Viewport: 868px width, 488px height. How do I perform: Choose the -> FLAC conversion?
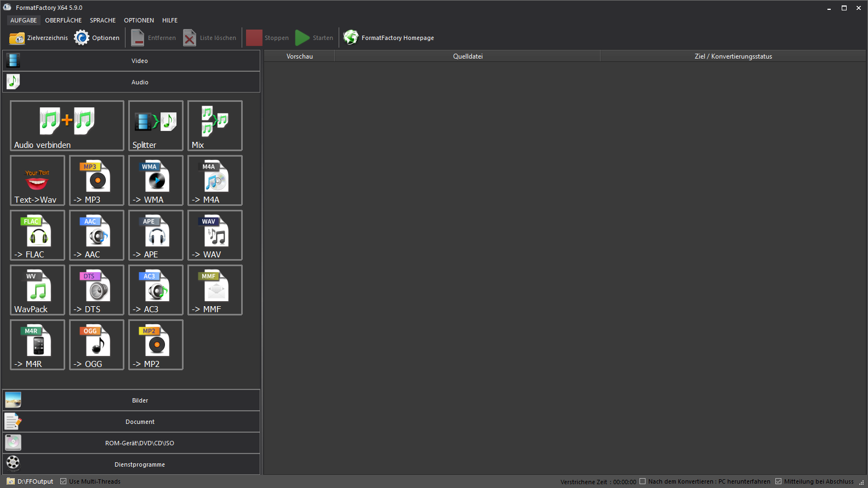(x=37, y=235)
